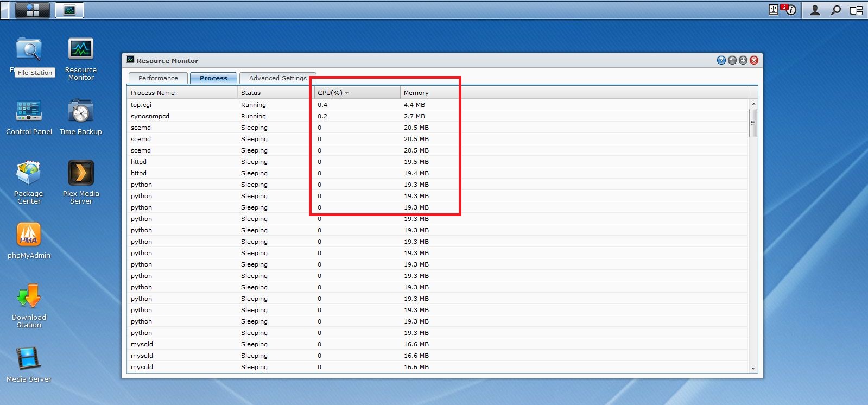This screenshot has height=405, width=868.
Task: Open the Resource Monitor desktop icon
Action: [81, 50]
